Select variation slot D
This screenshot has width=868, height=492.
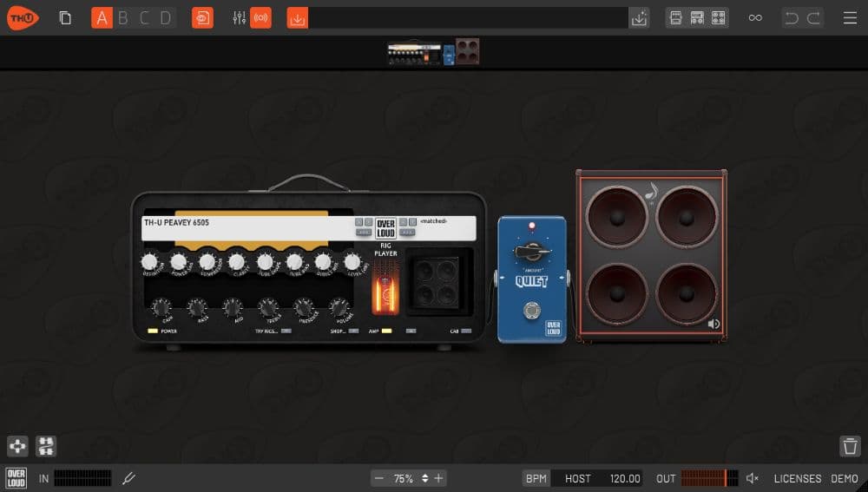tap(165, 17)
